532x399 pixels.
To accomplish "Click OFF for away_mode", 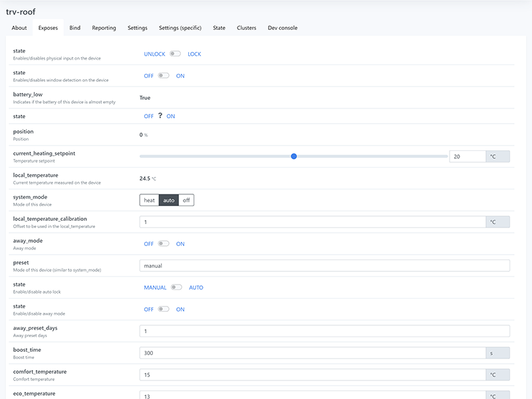I will pyautogui.click(x=148, y=243).
